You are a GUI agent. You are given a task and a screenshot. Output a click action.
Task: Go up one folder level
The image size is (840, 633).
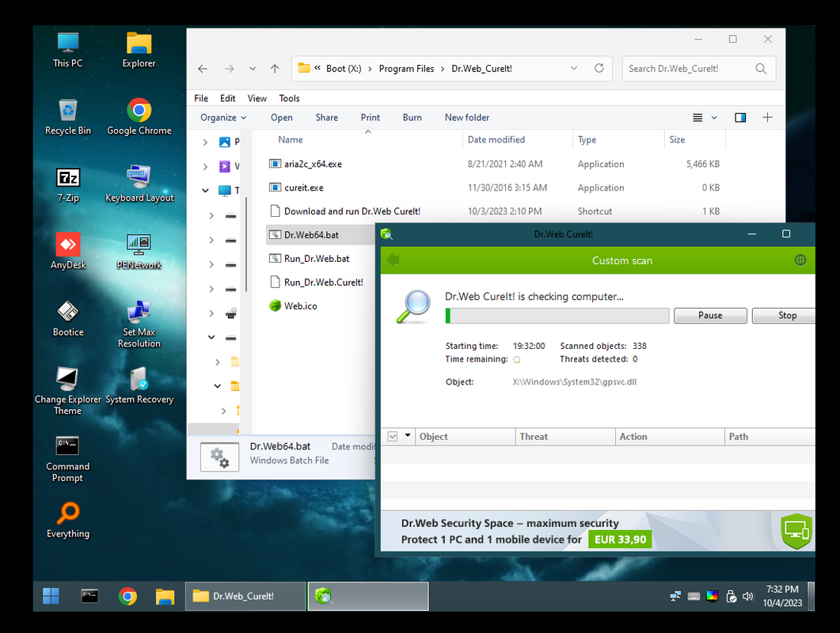[275, 69]
